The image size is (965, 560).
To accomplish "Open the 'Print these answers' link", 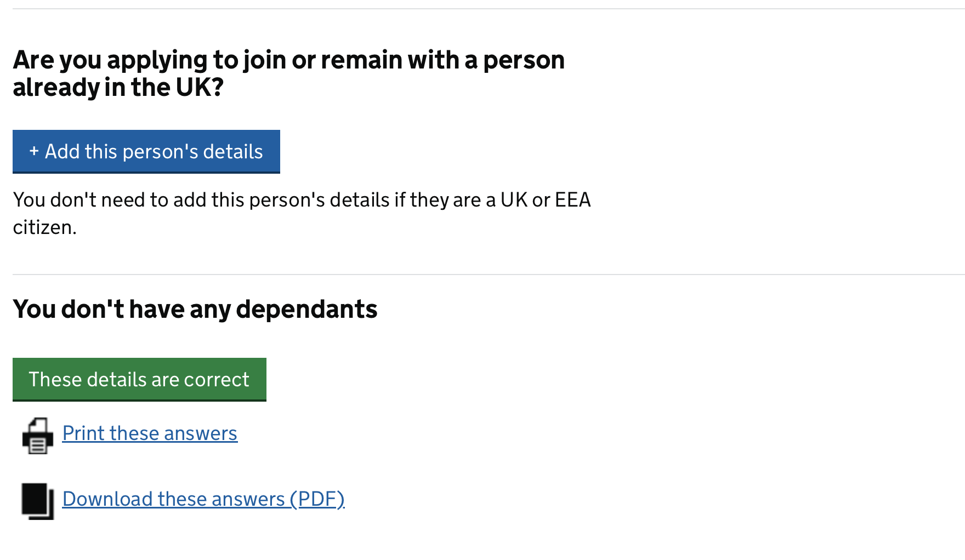I will tap(150, 433).
